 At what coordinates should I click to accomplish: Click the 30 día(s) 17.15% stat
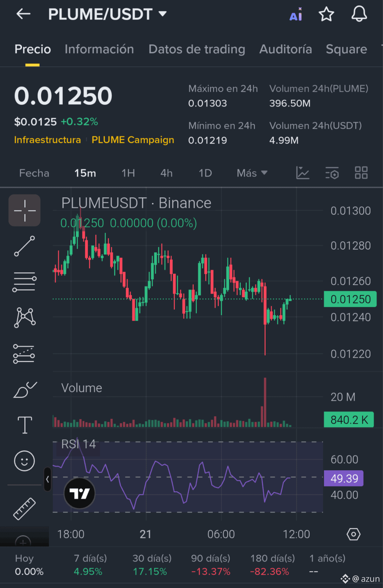coord(152,565)
